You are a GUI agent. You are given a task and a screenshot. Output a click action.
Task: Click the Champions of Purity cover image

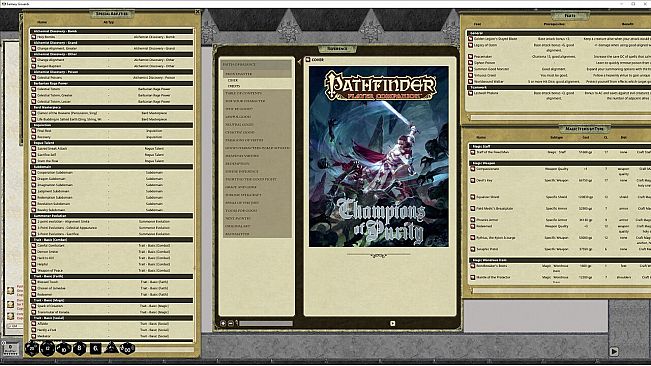(379, 156)
